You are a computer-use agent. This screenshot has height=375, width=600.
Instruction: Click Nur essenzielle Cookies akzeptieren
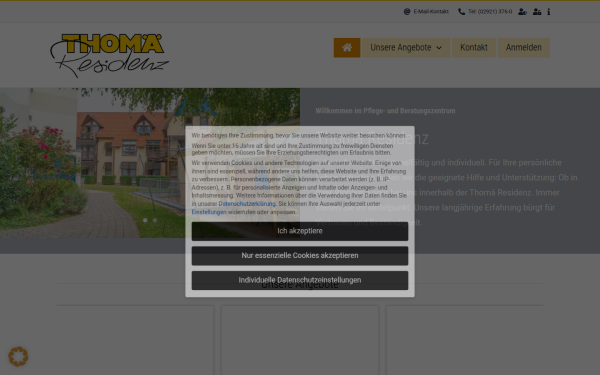click(300, 256)
